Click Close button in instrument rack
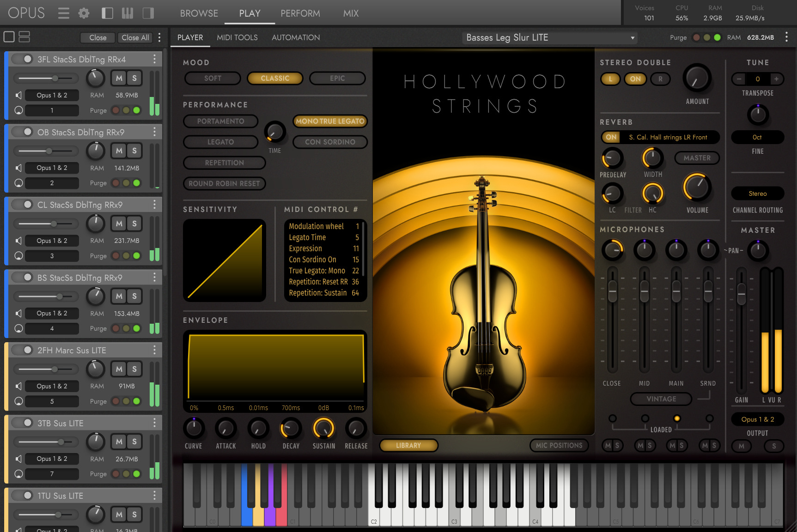The width and height of the screenshot is (797, 532). (98, 37)
